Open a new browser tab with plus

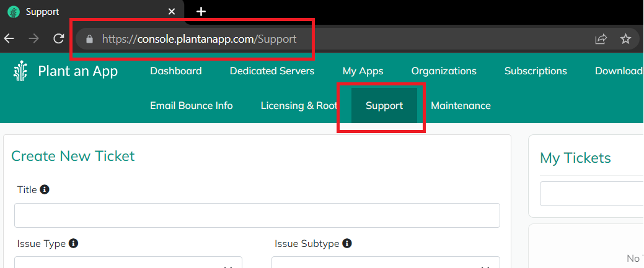click(201, 12)
